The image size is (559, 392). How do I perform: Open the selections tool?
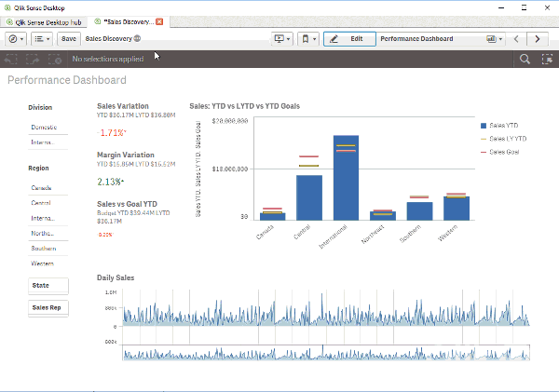coord(547,60)
